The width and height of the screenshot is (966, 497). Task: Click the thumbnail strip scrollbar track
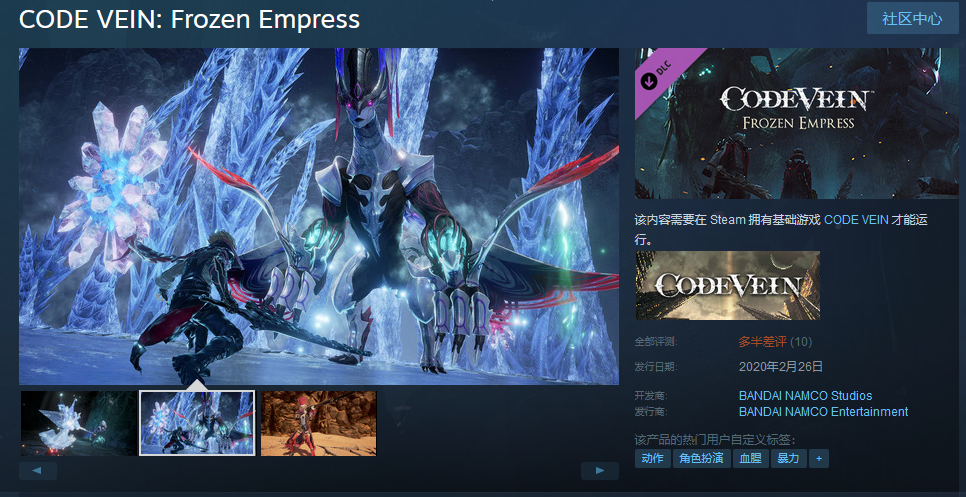pyautogui.click(x=319, y=471)
